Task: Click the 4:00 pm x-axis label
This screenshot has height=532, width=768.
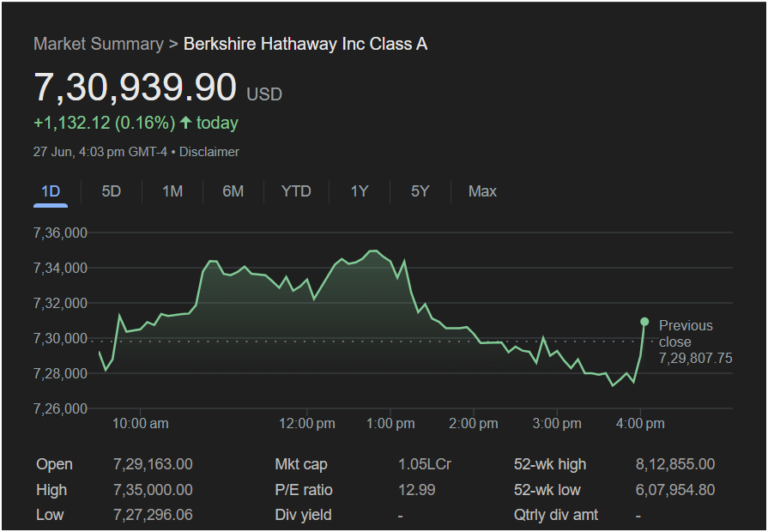Action: pyautogui.click(x=640, y=424)
